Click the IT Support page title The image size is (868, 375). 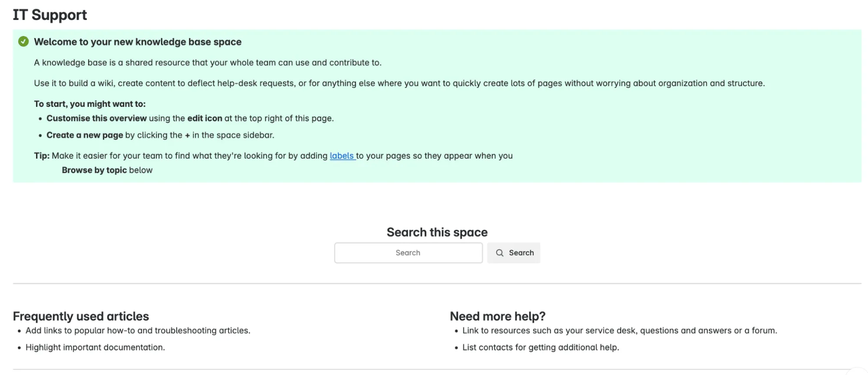(x=50, y=15)
